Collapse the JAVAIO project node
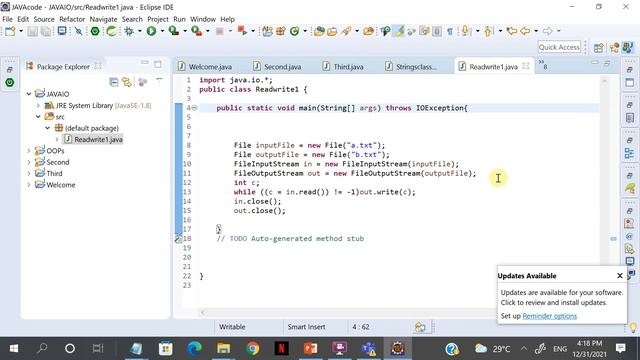The image size is (640, 360). coord(29,94)
